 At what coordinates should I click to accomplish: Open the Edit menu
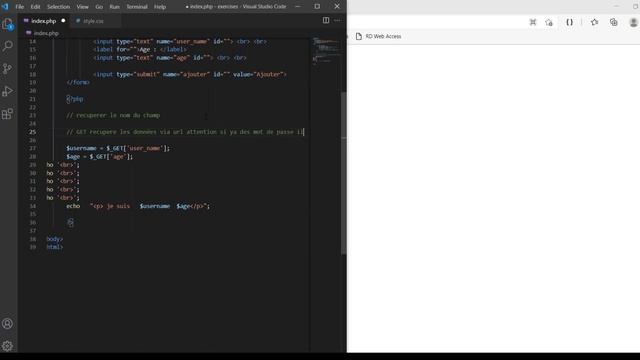[36, 7]
